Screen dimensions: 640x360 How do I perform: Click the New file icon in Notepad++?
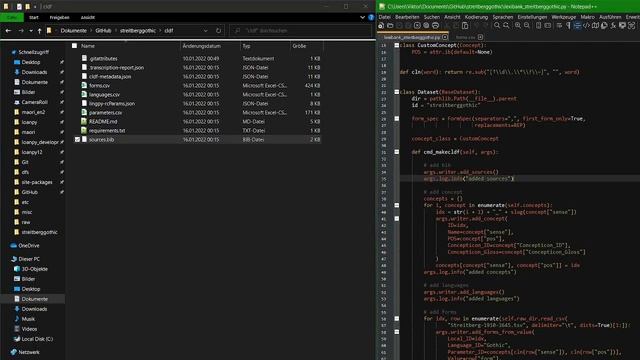[x=380, y=26]
